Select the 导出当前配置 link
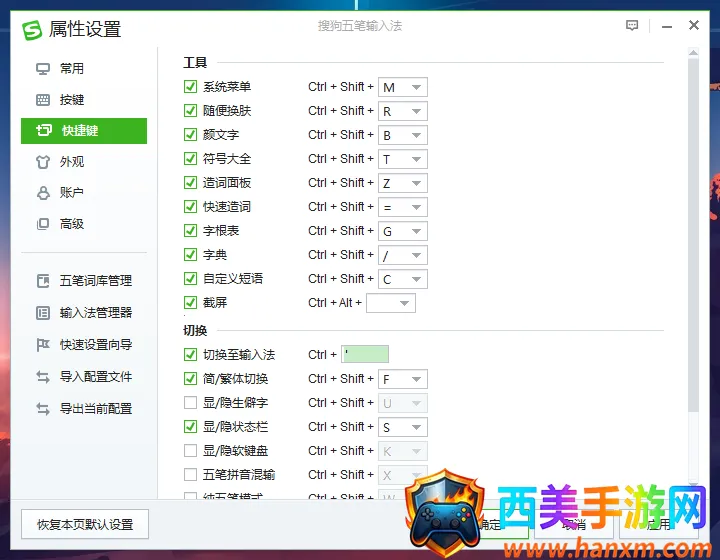Screen dimensions: 720x560 [x=95, y=409]
